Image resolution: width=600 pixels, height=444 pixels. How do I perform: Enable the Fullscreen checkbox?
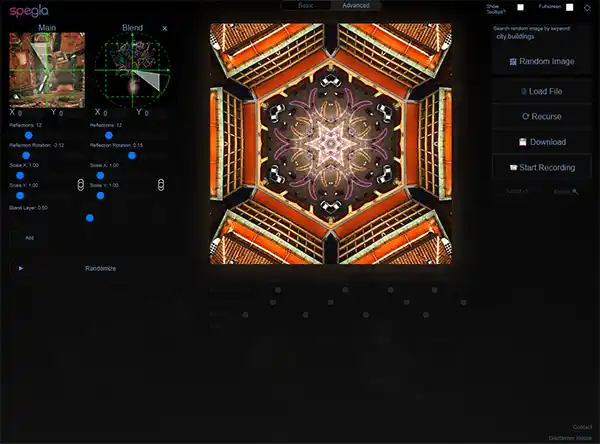[x=569, y=7]
